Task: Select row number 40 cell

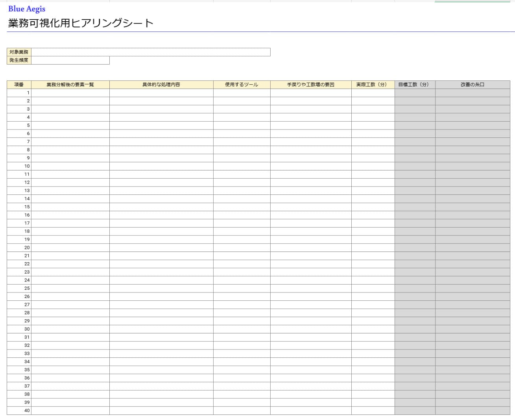Action: (x=19, y=411)
